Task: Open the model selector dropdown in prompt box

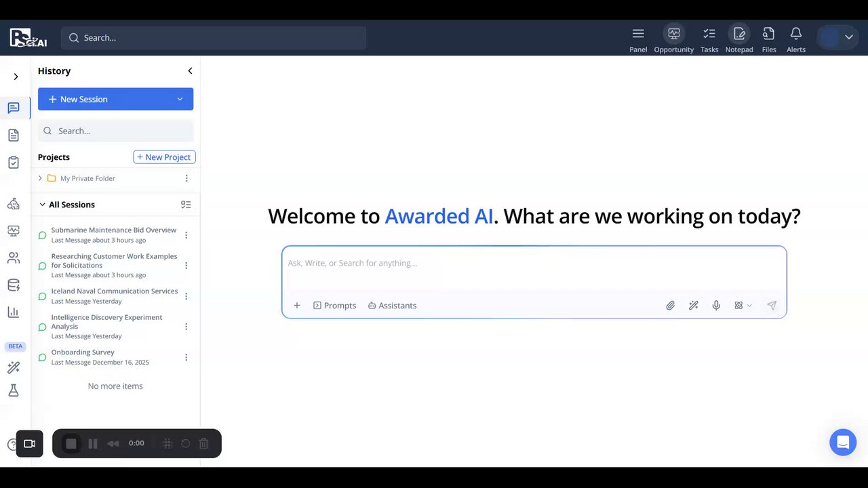Action: click(x=743, y=306)
